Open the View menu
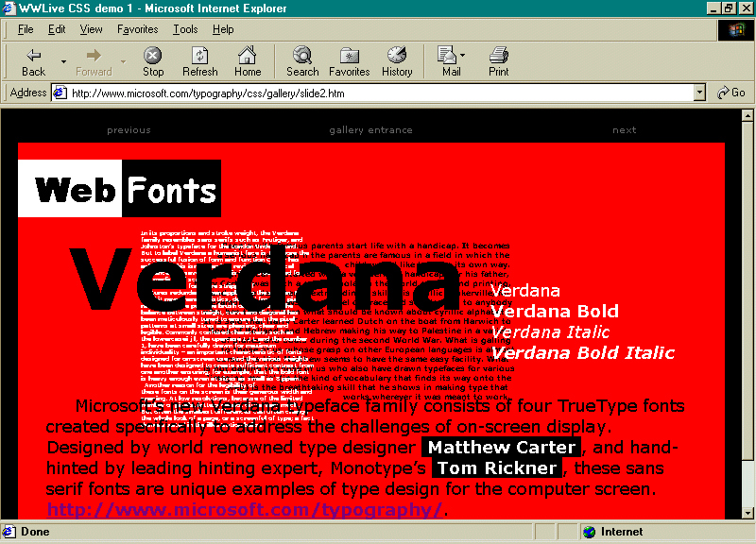This screenshot has height=544, width=756. [x=91, y=29]
